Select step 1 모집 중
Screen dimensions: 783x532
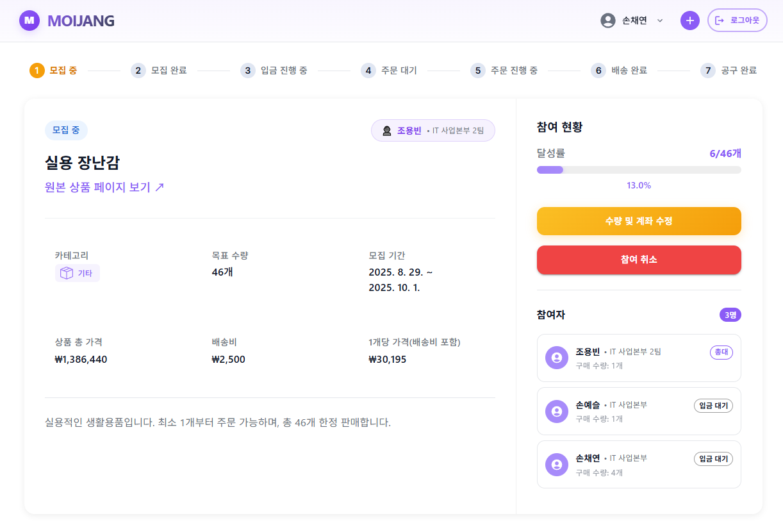point(54,71)
